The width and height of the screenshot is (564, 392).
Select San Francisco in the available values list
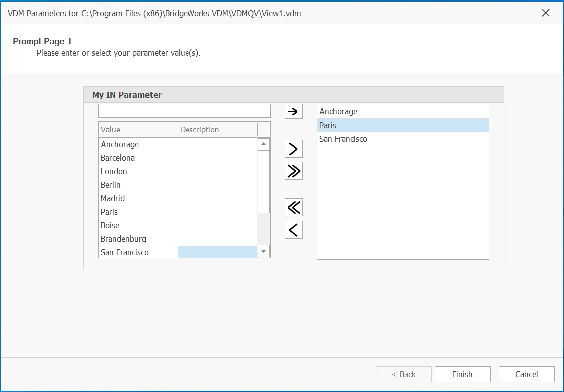[178, 252]
